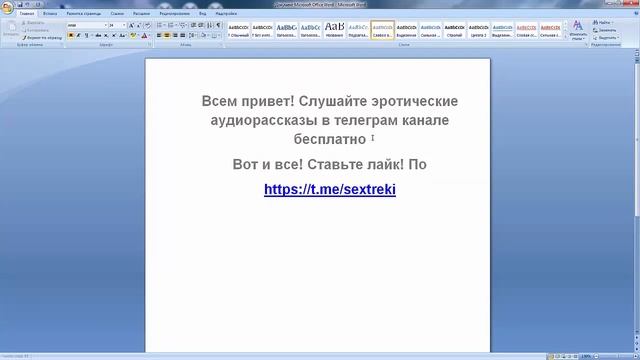Open Font dialog launcher
The image size is (640, 360).
click(x=150, y=45)
